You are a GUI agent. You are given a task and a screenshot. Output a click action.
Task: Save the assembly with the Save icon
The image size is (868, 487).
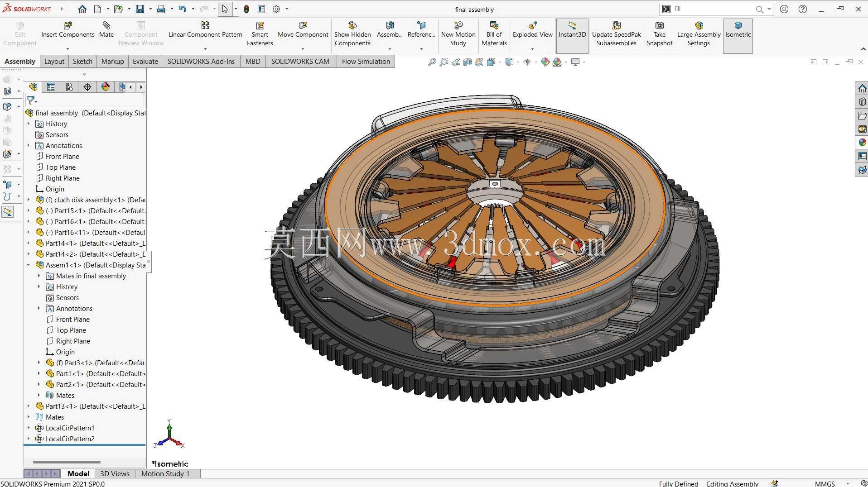pyautogui.click(x=140, y=9)
